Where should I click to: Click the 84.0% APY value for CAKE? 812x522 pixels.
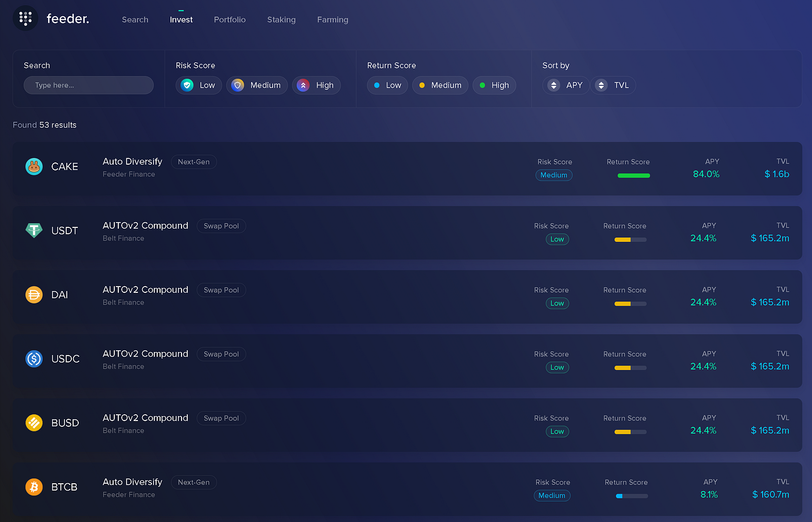pos(706,174)
